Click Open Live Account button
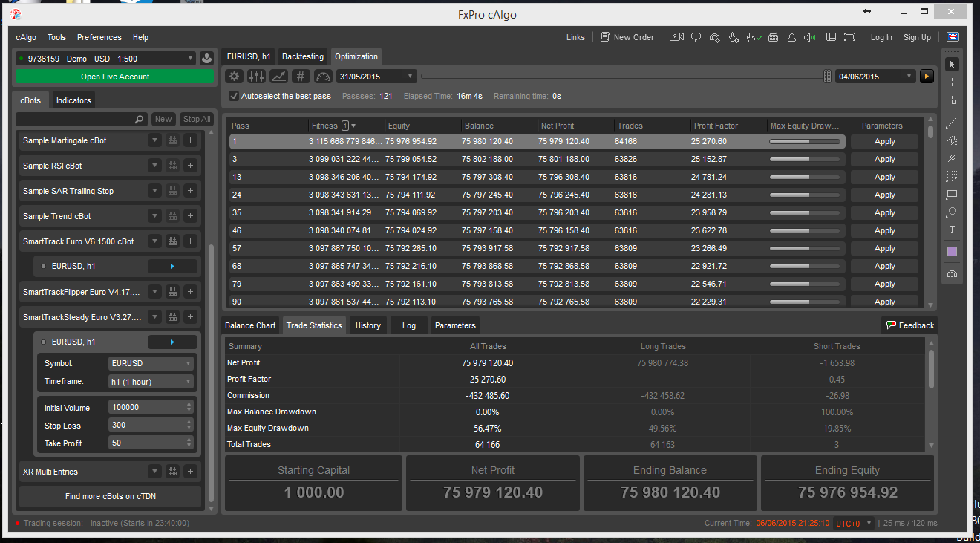 pyautogui.click(x=115, y=77)
